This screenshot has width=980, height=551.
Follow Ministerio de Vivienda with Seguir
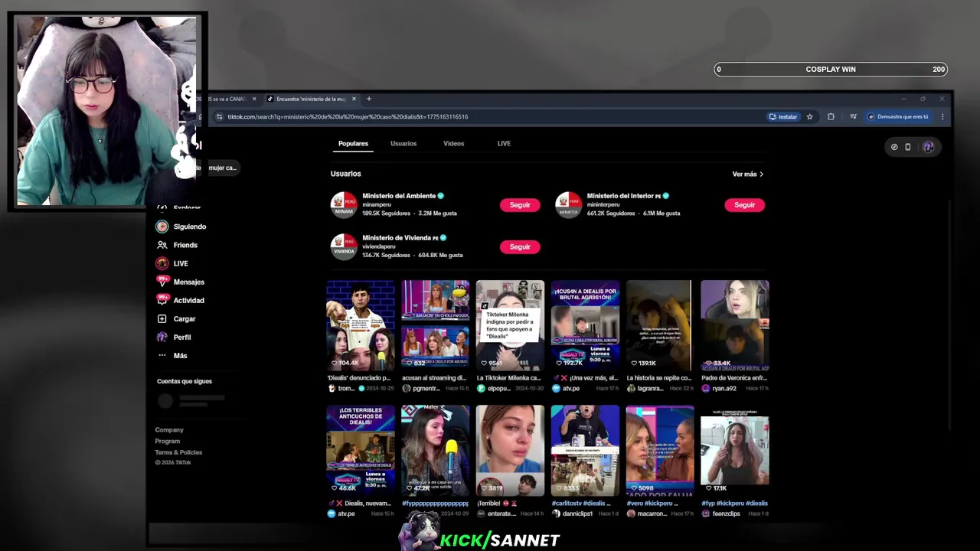tap(520, 246)
